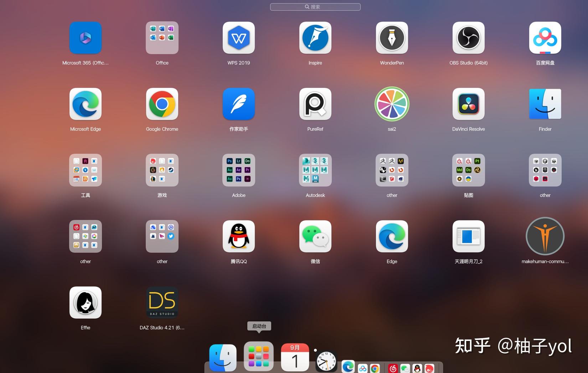Launch 腾讯QQ penguin app

pos(238,236)
